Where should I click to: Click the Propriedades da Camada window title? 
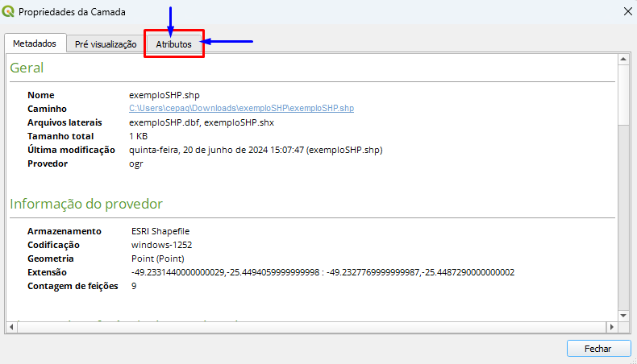(x=72, y=12)
